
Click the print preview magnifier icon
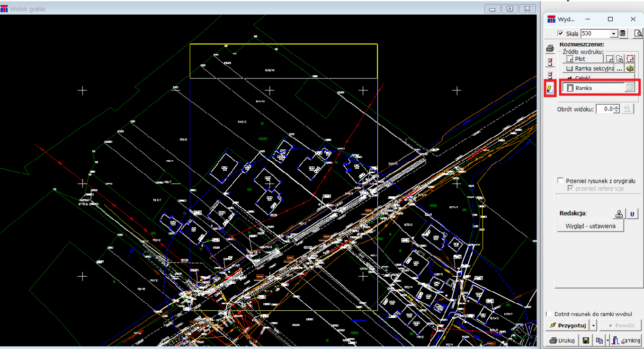tap(638, 34)
